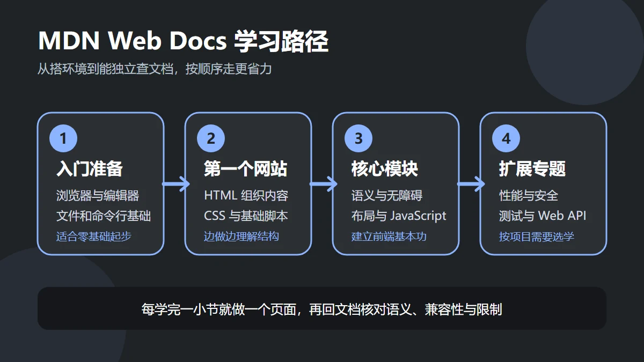The image size is (644, 362).
Task: Click the note '建立前端基本功'
Action: tap(389, 236)
